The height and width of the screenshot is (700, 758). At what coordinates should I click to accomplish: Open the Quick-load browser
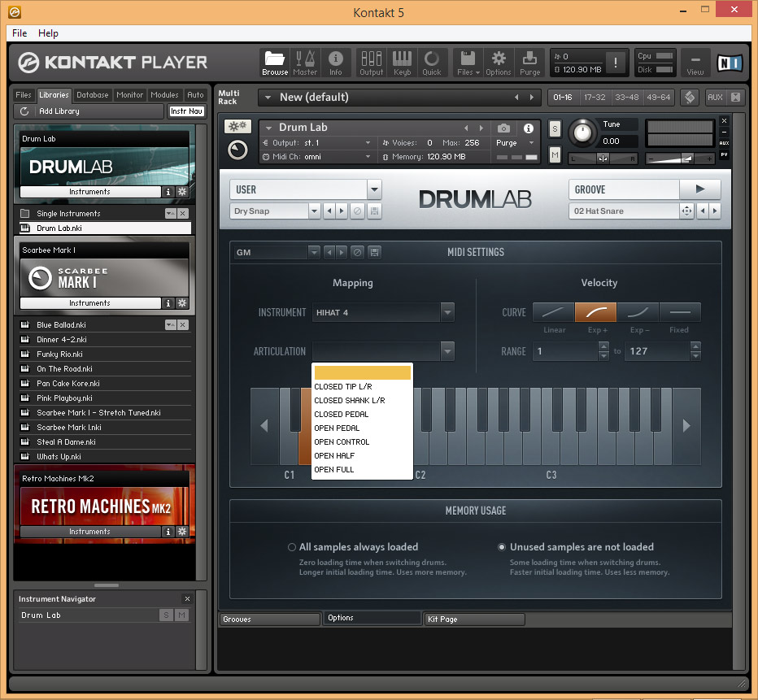click(431, 63)
